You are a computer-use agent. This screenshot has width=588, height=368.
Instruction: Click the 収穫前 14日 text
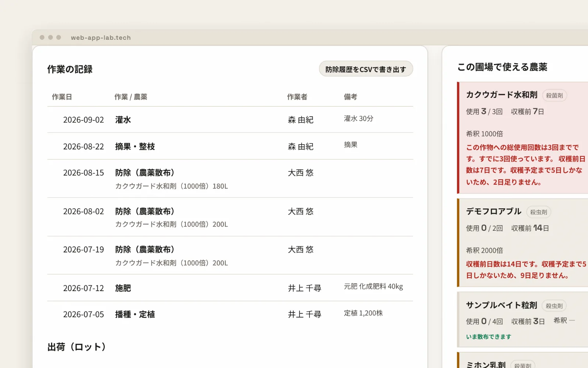pos(530,228)
